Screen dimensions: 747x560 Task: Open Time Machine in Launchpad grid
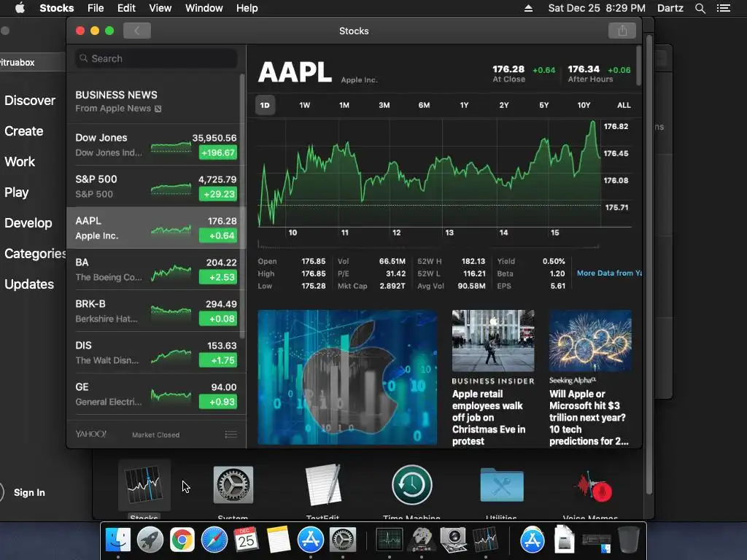[412, 485]
